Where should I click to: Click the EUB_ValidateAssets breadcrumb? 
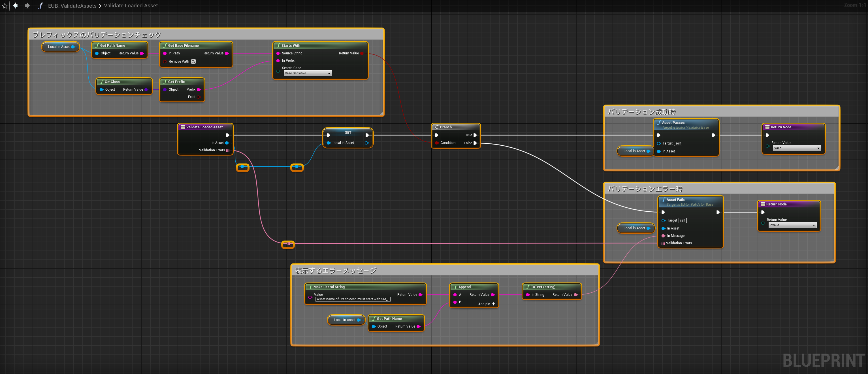(x=72, y=6)
